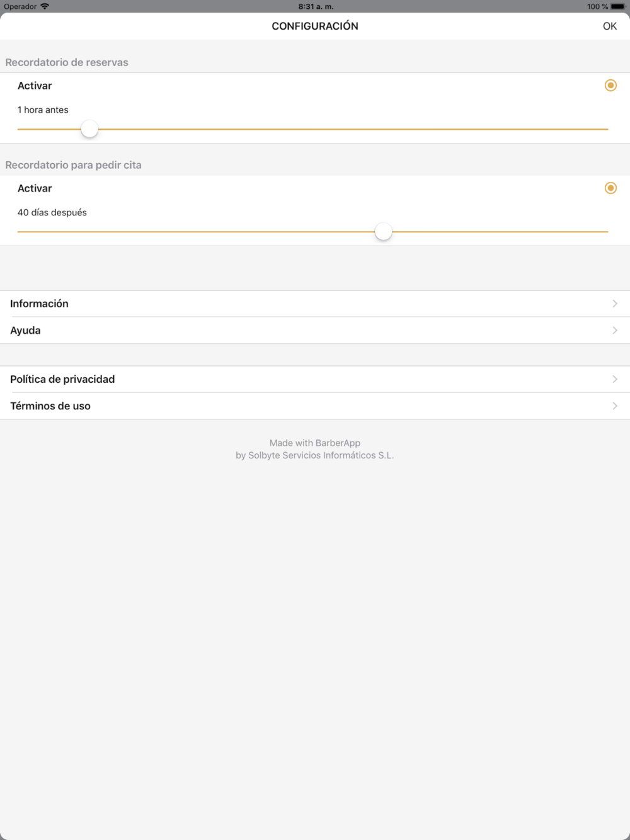This screenshot has height=840, width=630.
Task: Click the chevron beside Términos de uso
Action: point(615,406)
